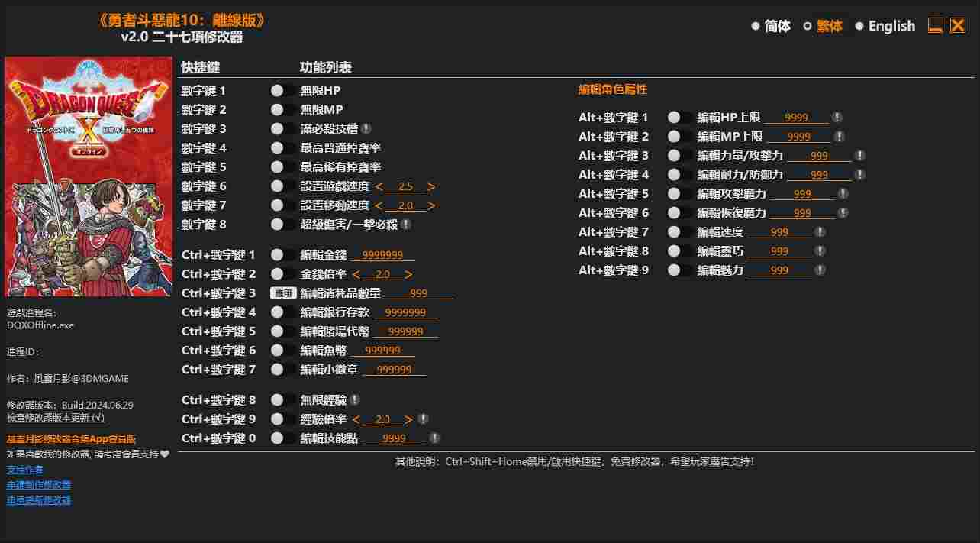Decrease 設置游戲速度 with left arrow

[379, 187]
